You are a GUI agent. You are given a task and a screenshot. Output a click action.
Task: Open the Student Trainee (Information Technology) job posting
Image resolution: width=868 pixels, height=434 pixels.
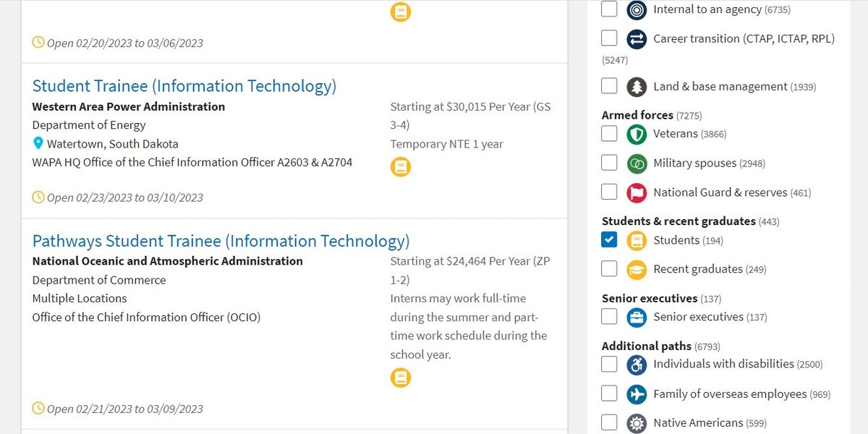pyautogui.click(x=184, y=85)
